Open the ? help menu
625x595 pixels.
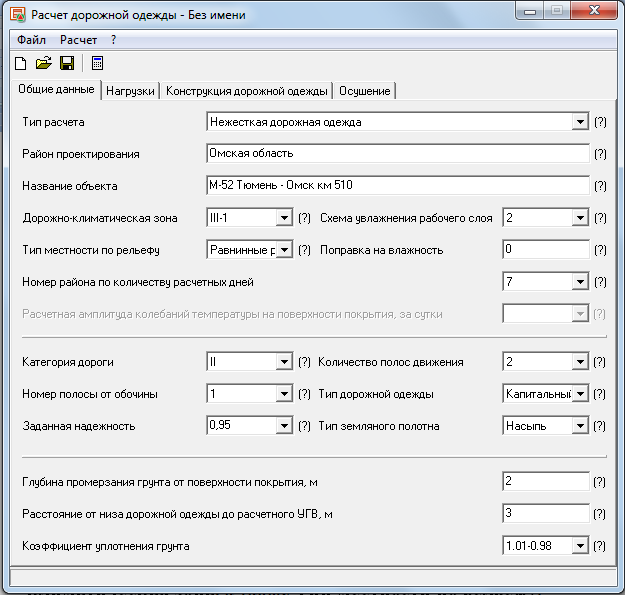[x=114, y=40]
